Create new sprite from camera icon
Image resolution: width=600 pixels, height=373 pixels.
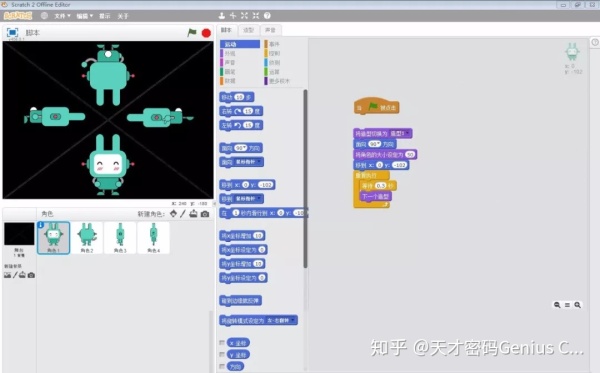[205, 214]
